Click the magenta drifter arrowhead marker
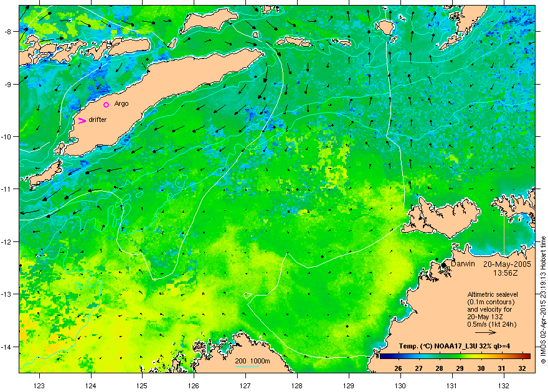548x392 pixels. [x=82, y=121]
